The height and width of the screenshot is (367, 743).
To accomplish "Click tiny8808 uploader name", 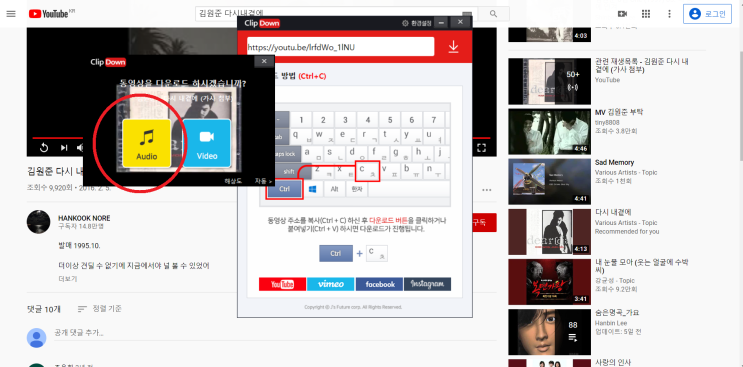I will pyautogui.click(x=607, y=122).
